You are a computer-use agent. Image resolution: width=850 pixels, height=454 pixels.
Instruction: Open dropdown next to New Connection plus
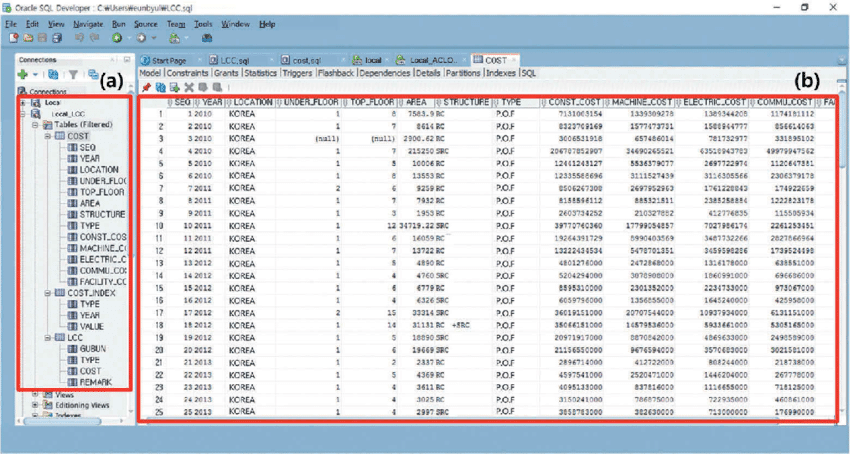tap(35, 74)
